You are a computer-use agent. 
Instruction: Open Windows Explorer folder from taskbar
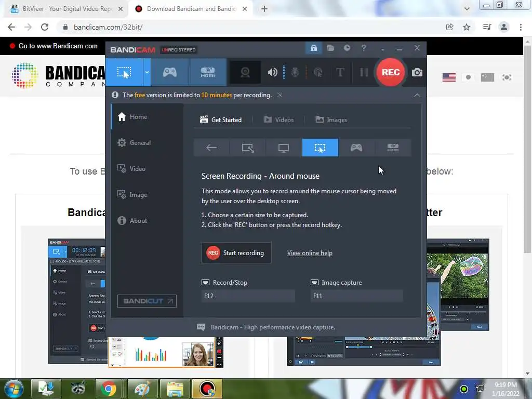pyautogui.click(x=175, y=389)
